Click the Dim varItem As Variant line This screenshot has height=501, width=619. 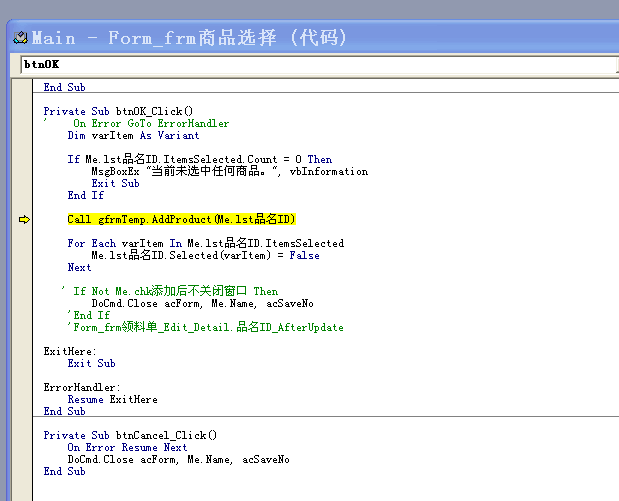[133, 135]
